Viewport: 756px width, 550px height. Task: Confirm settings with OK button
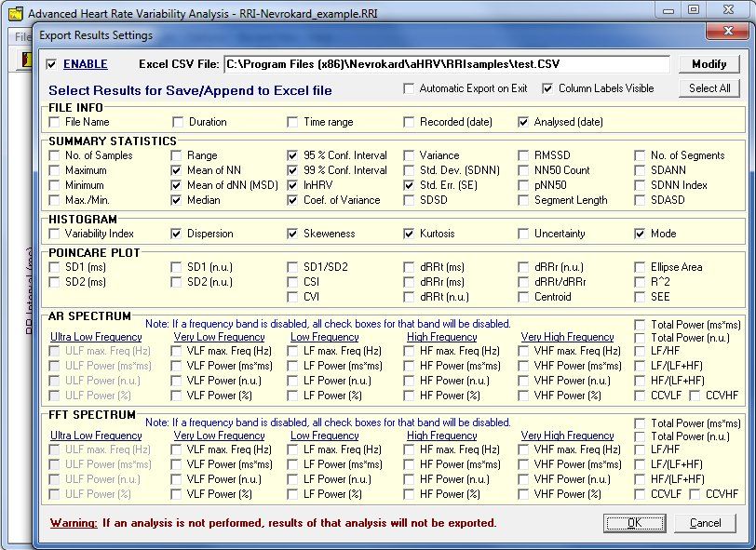coord(634,523)
